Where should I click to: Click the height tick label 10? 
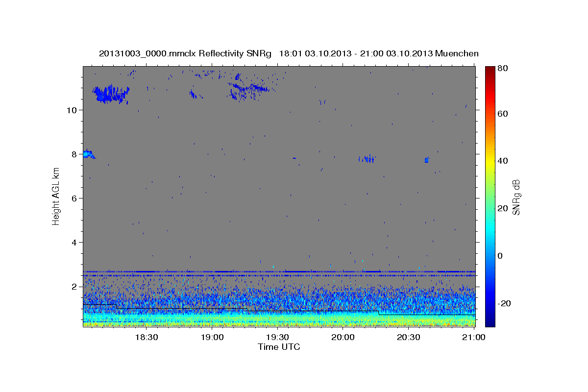point(71,110)
